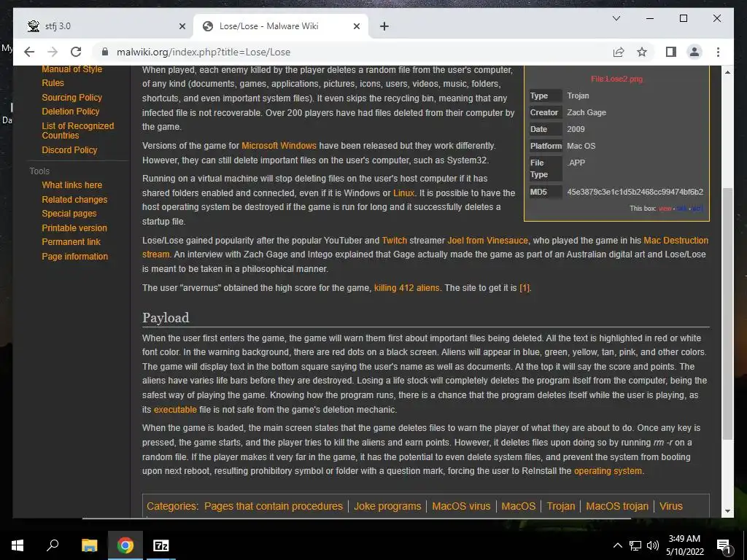Select the Lose/Lose - Malware Wiki tab

(x=281, y=26)
